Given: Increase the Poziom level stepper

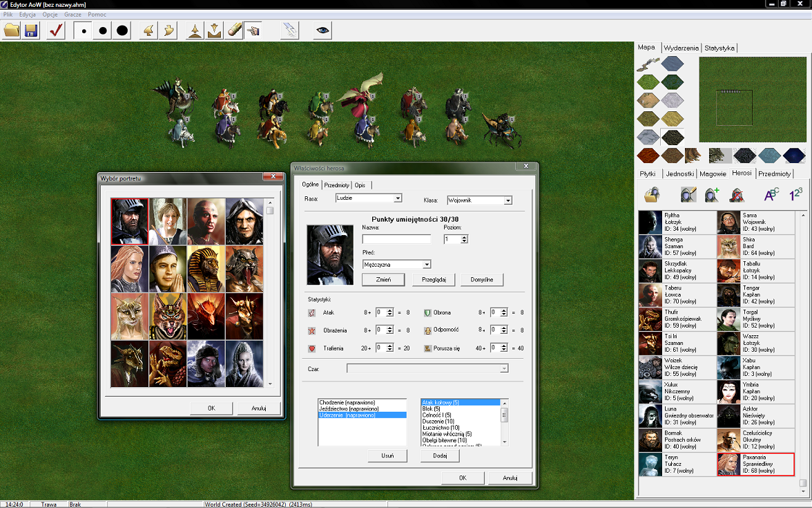Looking at the screenshot, I should [x=464, y=237].
